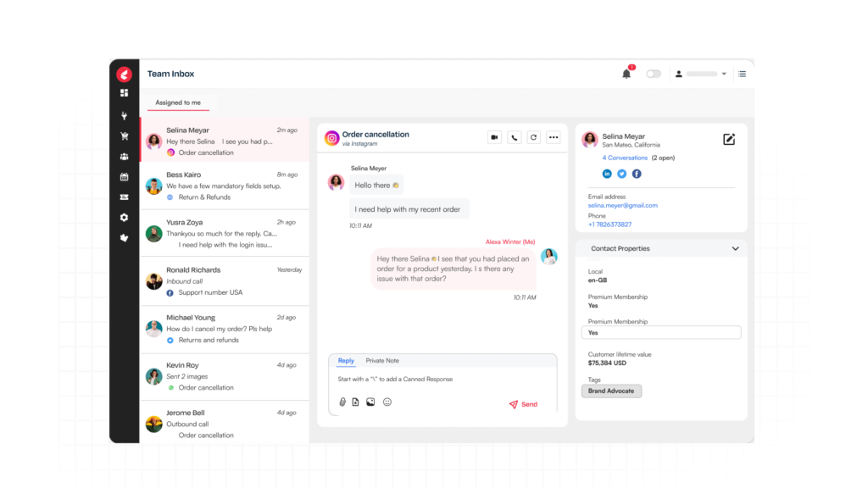Refresh the conversation using the reload icon
Image resolution: width=868 pixels, height=488 pixels.
click(x=534, y=137)
